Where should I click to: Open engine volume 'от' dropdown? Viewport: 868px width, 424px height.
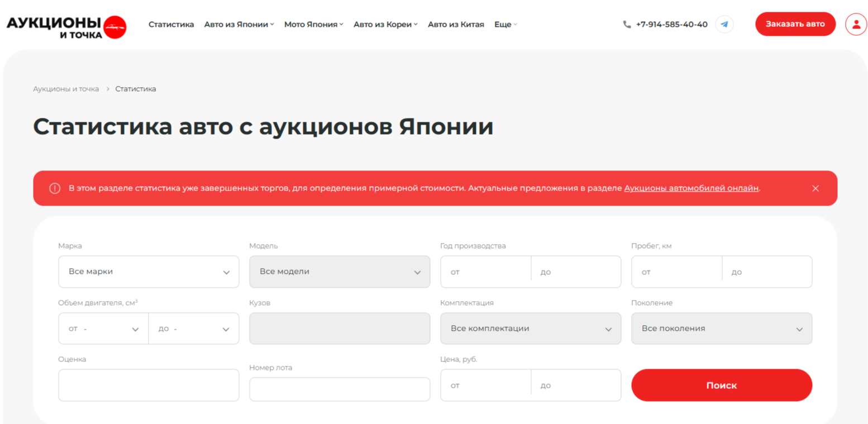(x=103, y=328)
